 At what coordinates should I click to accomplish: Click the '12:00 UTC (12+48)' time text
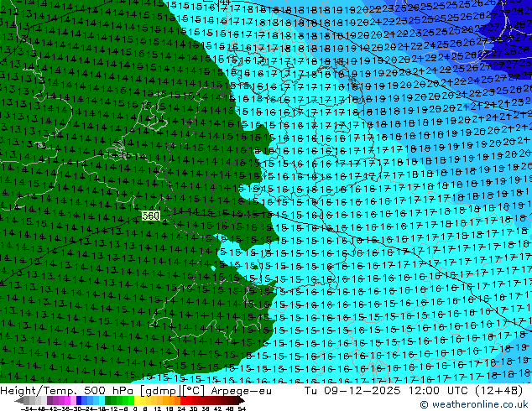click(x=466, y=391)
